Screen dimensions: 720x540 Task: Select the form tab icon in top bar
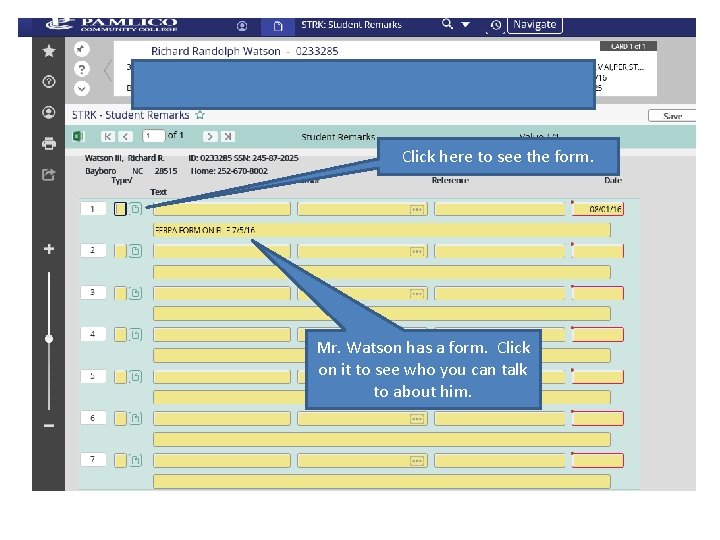(278, 26)
